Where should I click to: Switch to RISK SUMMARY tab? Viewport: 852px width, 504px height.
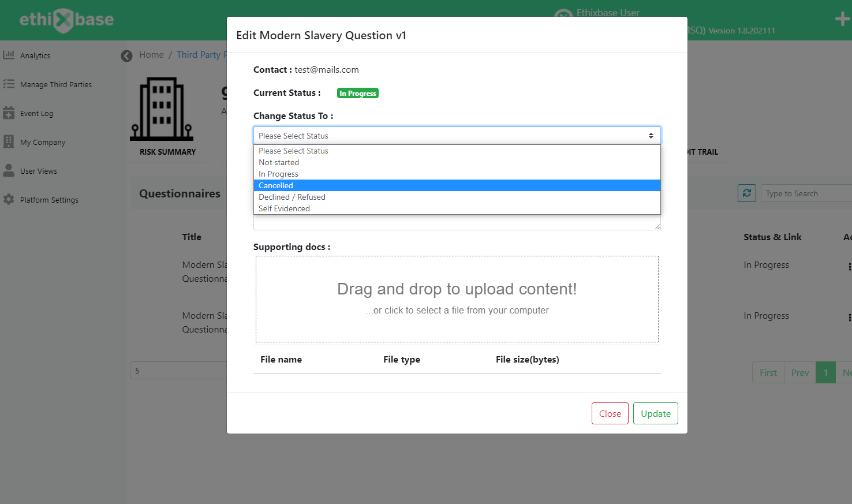click(x=168, y=152)
